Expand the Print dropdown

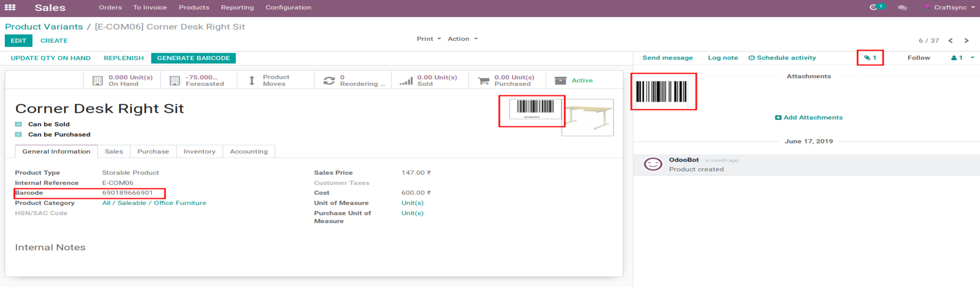pyautogui.click(x=429, y=39)
